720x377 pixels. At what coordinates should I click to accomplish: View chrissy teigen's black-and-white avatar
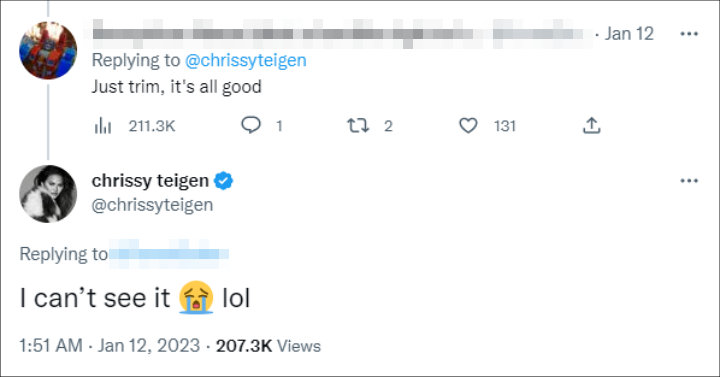pos(48,194)
